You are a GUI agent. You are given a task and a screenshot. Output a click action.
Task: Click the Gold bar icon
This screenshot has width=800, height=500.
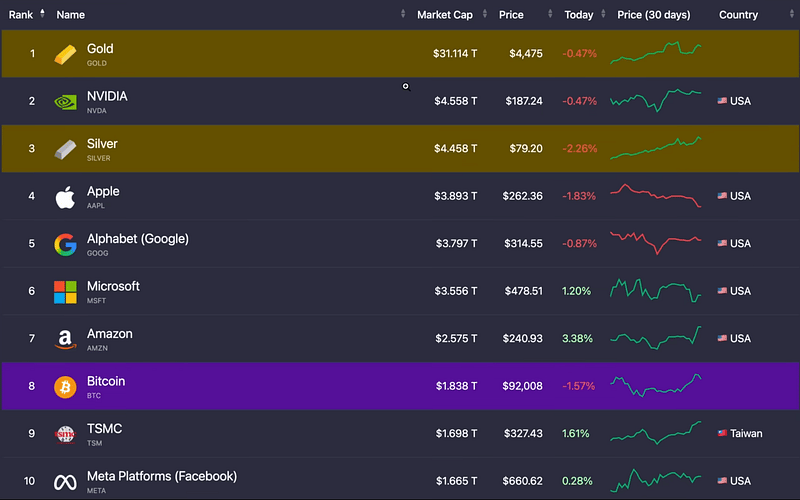pyautogui.click(x=65, y=54)
